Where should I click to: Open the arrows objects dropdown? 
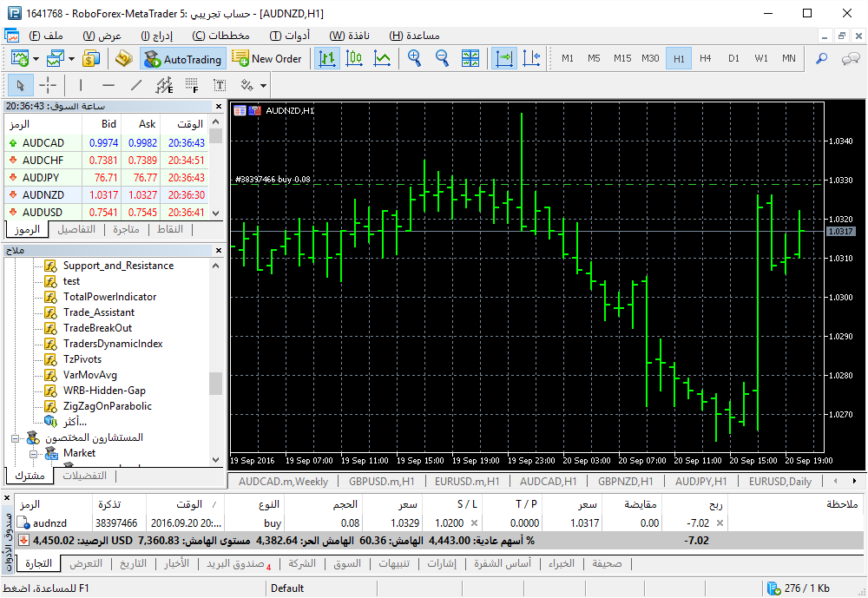point(263,85)
